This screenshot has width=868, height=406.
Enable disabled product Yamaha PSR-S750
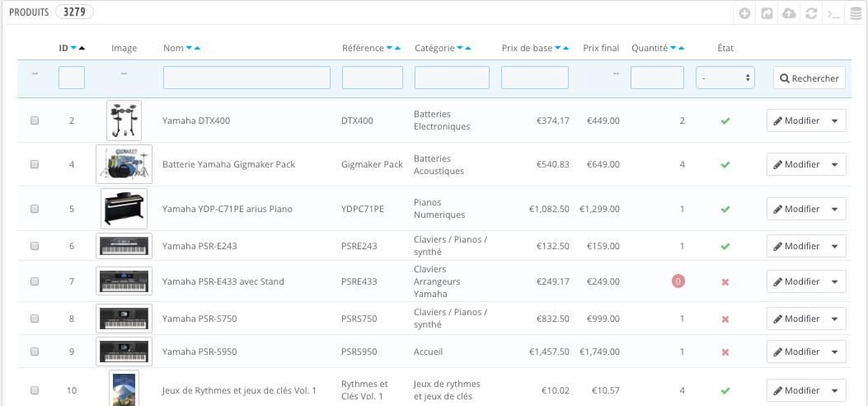(725, 319)
